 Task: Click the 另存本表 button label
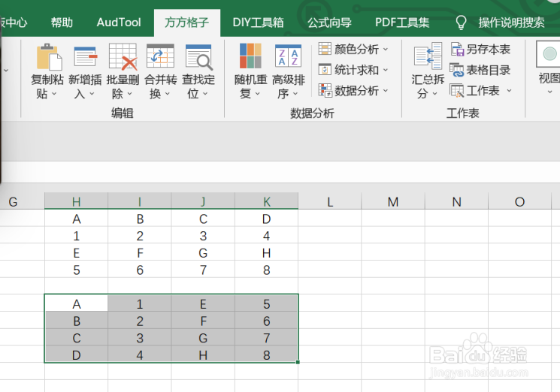[488, 50]
